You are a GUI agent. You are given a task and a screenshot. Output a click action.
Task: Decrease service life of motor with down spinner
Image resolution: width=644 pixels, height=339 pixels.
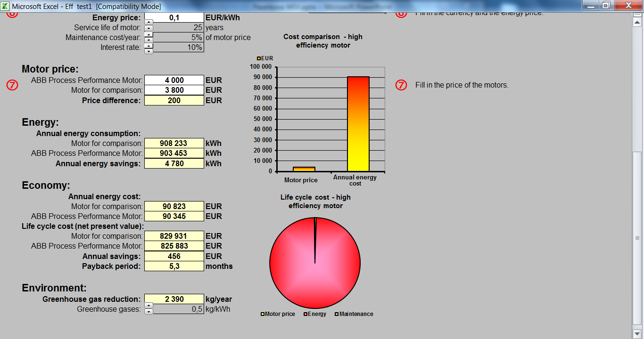(x=149, y=28)
